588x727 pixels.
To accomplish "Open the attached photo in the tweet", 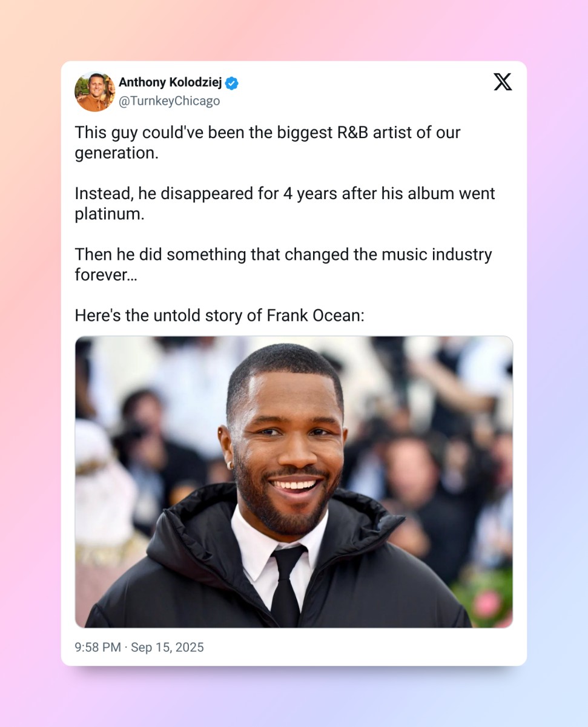I will pos(294,481).
